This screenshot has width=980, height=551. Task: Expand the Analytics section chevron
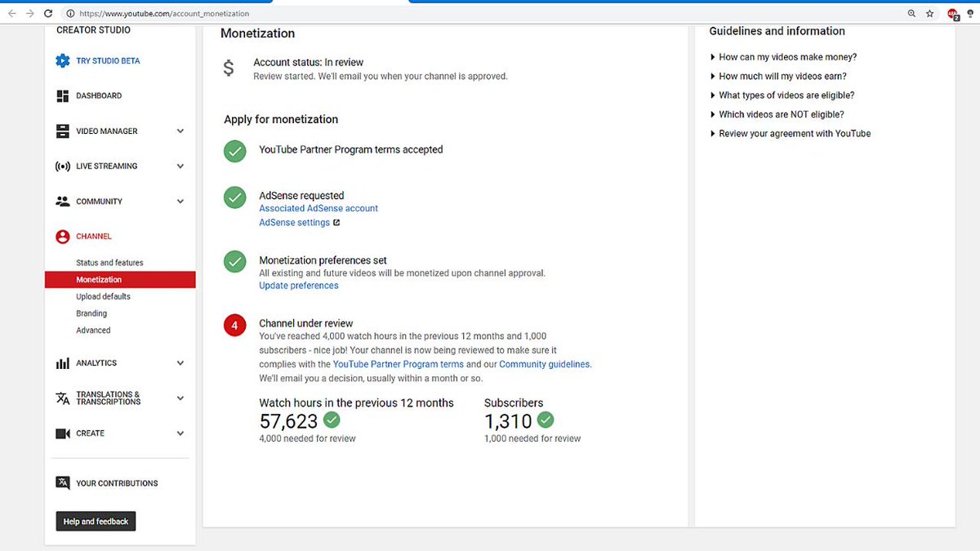180,363
